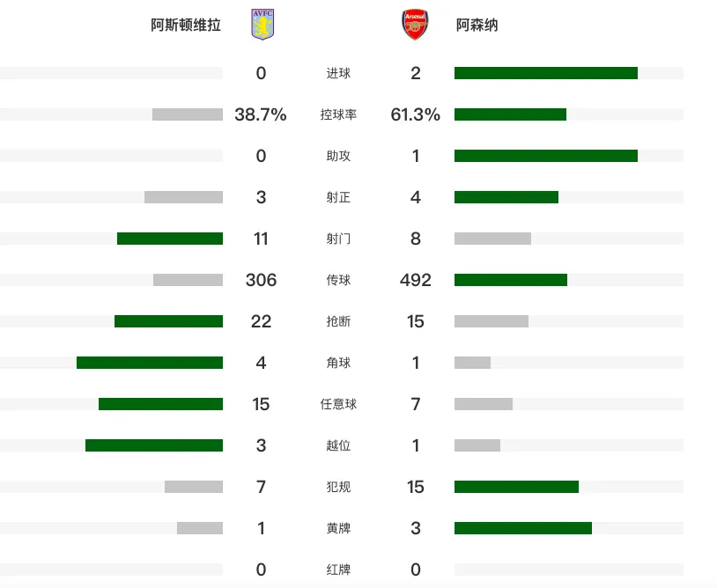Click Aston Villa's green 射门 bar
The width and height of the screenshot is (717, 588).
coord(170,239)
